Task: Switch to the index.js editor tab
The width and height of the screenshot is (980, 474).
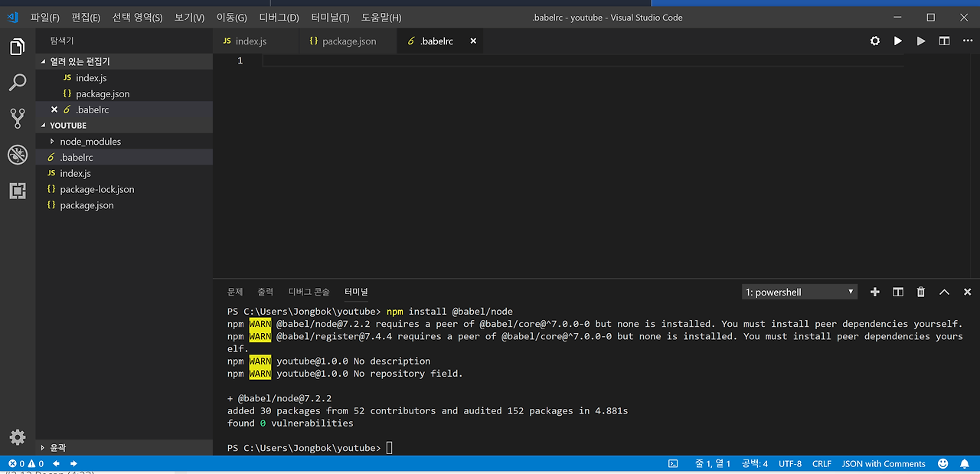Action: point(256,41)
